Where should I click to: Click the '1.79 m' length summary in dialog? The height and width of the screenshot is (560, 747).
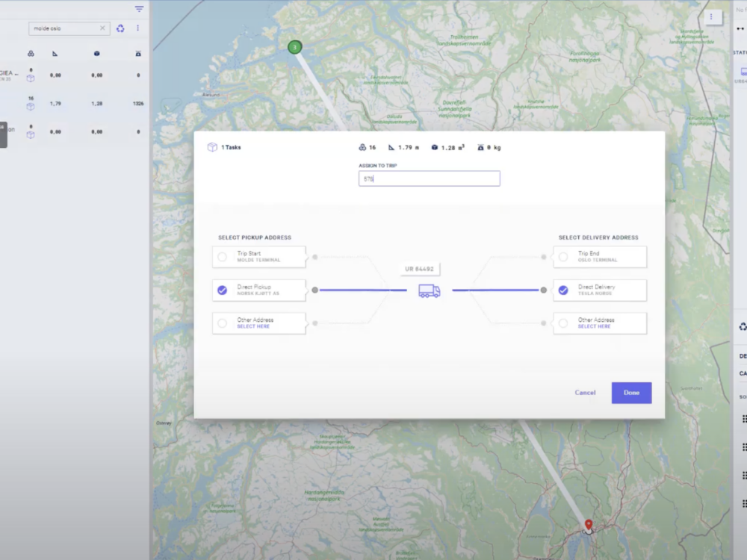(409, 148)
